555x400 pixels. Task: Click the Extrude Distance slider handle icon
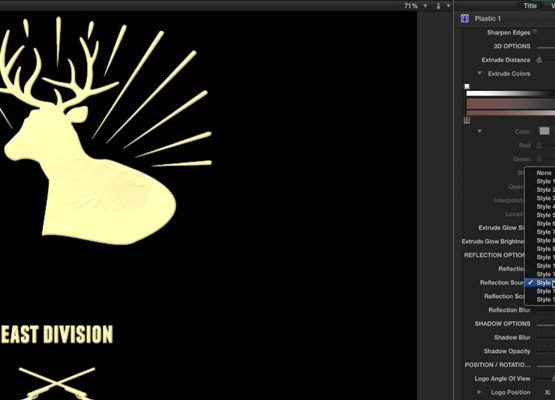click(539, 60)
